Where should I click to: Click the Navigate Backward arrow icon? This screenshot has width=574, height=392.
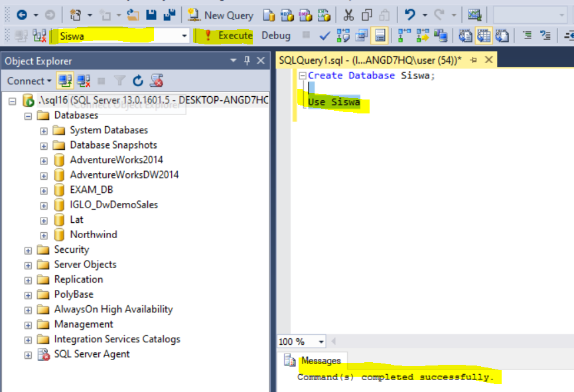pos(22,15)
